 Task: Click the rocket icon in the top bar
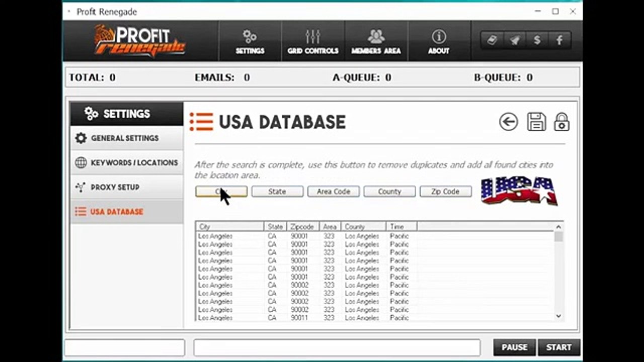(515, 40)
